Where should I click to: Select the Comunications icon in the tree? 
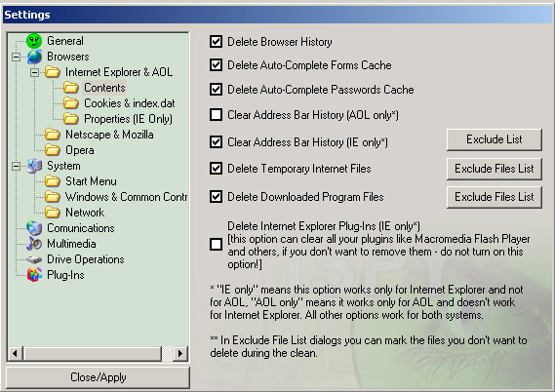pyautogui.click(x=34, y=228)
